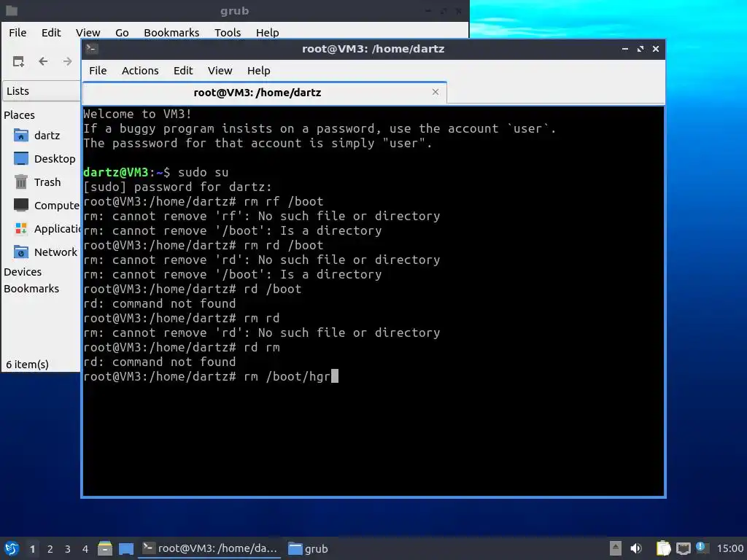
Task: Click the Trash bin icon in sidebar
Action: point(21,182)
